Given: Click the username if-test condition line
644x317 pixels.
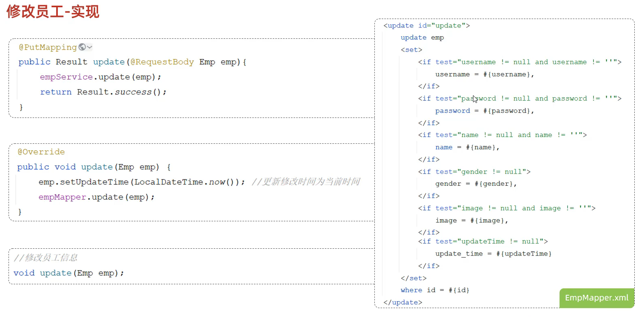Looking at the screenshot, I should click(519, 62).
